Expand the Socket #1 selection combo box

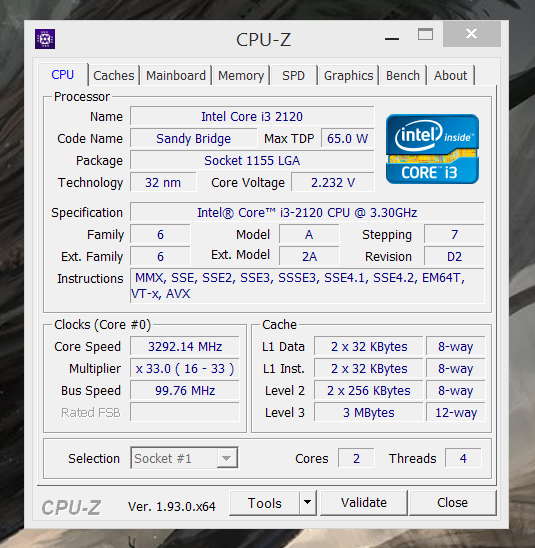[184, 458]
